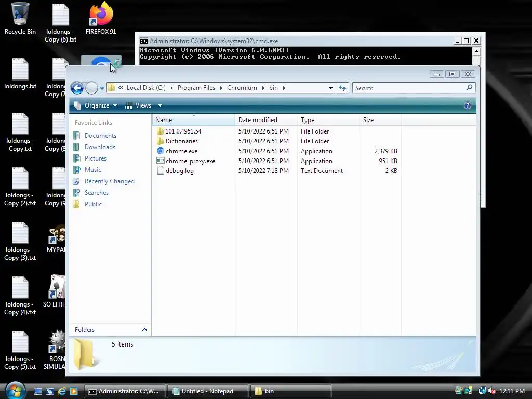Image resolution: width=532 pixels, height=399 pixels.
Task: Select the loldongs.txt desktop file
Action: (20, 74)
